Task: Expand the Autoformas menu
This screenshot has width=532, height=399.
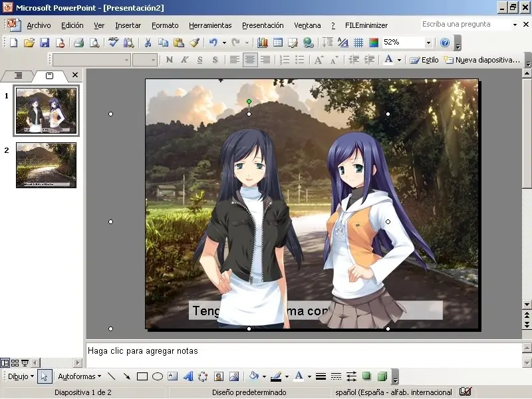Action: coord(79,376)
